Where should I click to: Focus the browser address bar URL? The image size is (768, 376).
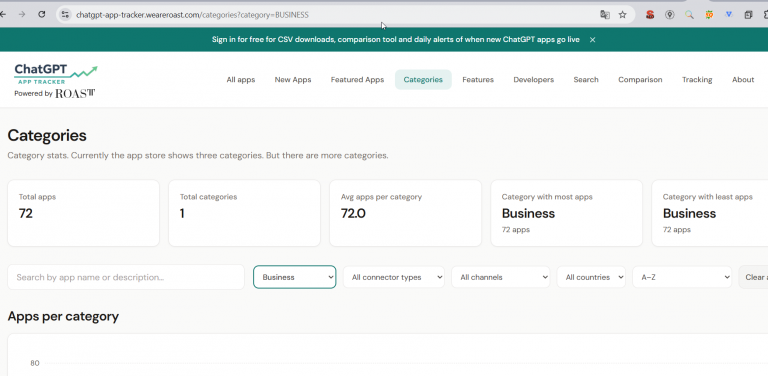(192, 15)
